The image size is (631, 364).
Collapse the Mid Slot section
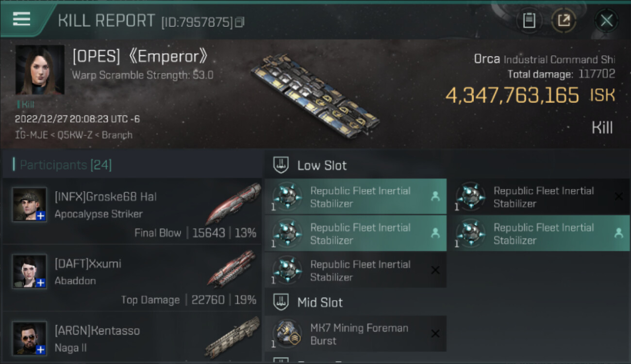click(282, 303)
